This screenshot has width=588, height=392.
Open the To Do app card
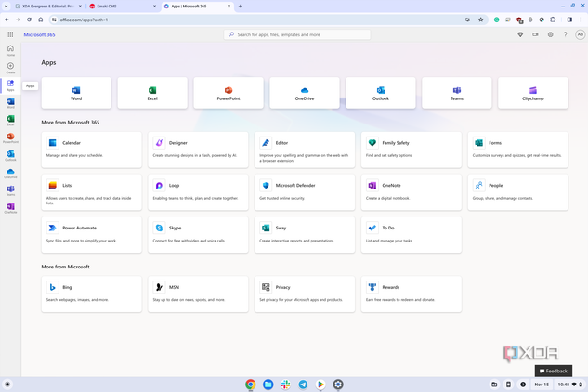(412, 234)
